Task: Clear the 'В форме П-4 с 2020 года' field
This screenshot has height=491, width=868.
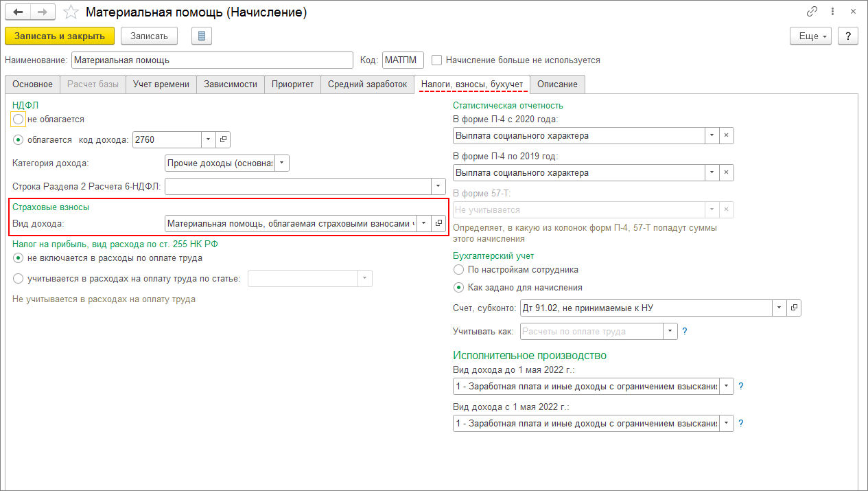Action: [726, 135]
